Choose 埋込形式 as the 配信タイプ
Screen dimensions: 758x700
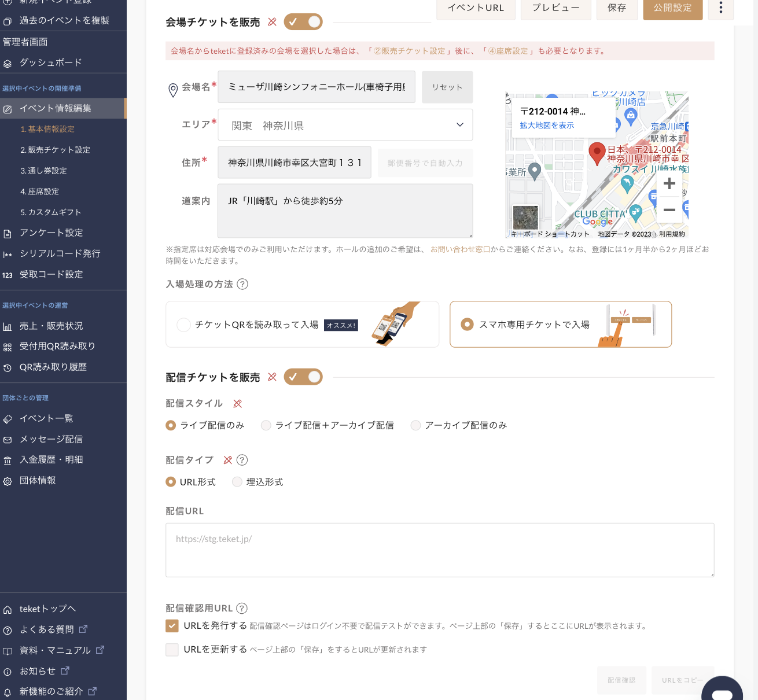[x=237, y=481]
